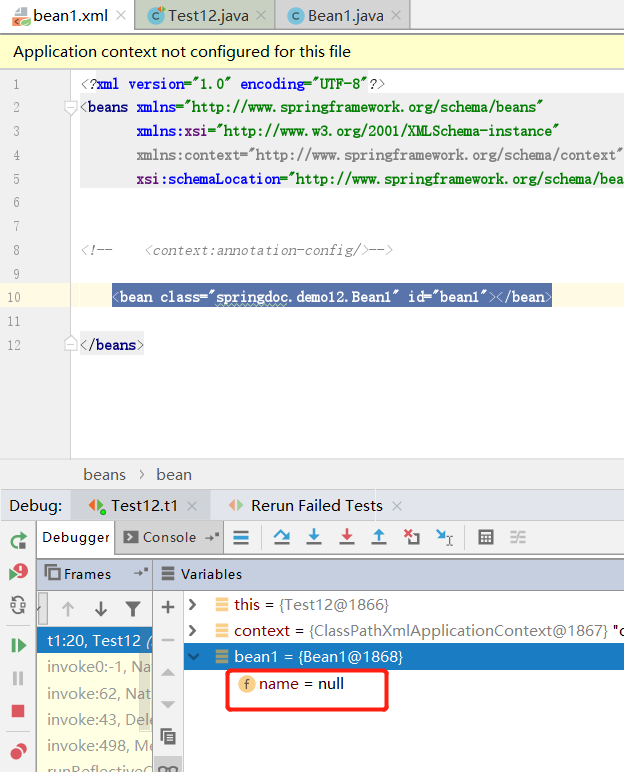Click the Remove Watch minus icon
This screenshot has width=624, height=772.
[168, 640]
